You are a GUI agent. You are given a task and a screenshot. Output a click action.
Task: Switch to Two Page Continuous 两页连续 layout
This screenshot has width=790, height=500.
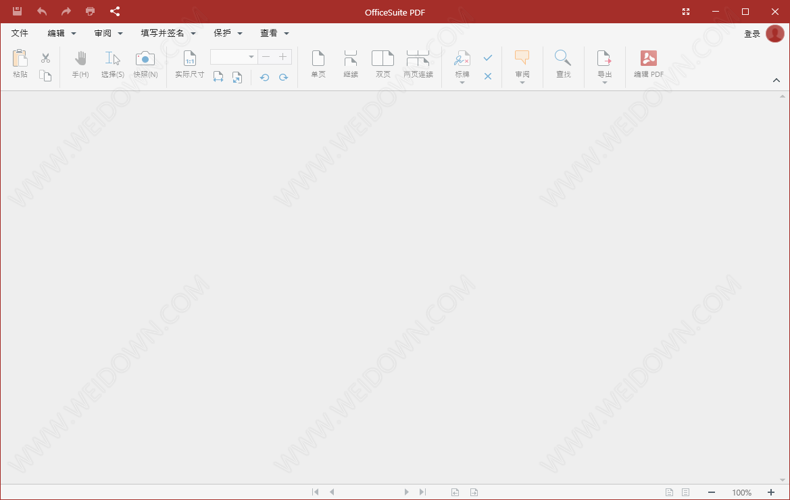[418, 64]
